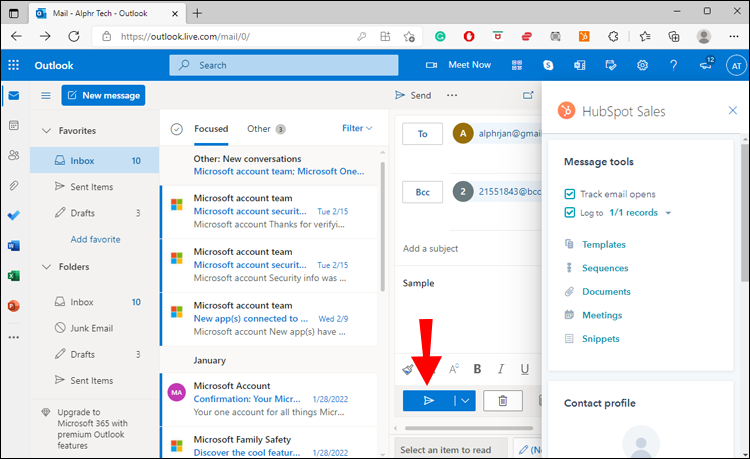
Task: Expand the 1/1 records dropdown
Action: tap(668, 213)
